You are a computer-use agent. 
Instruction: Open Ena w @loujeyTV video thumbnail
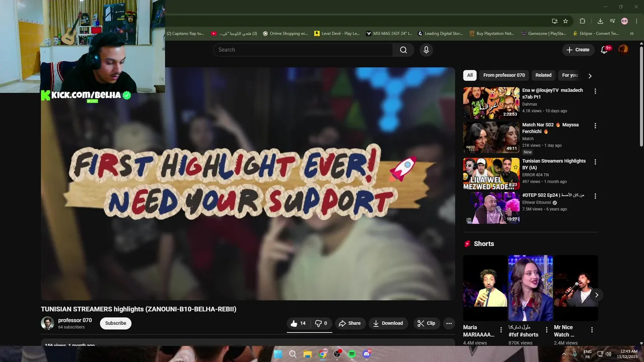coord(491,103)
